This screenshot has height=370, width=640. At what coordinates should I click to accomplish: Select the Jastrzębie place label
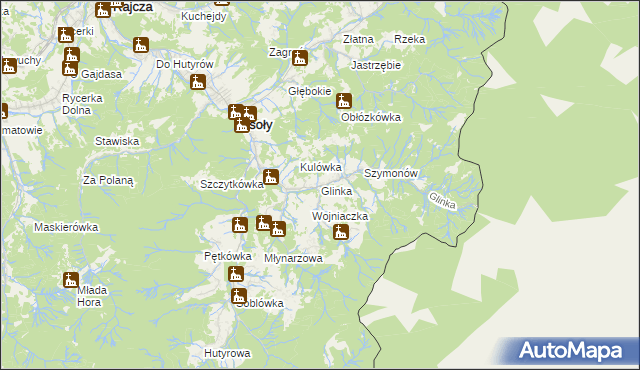pos(376,65)
